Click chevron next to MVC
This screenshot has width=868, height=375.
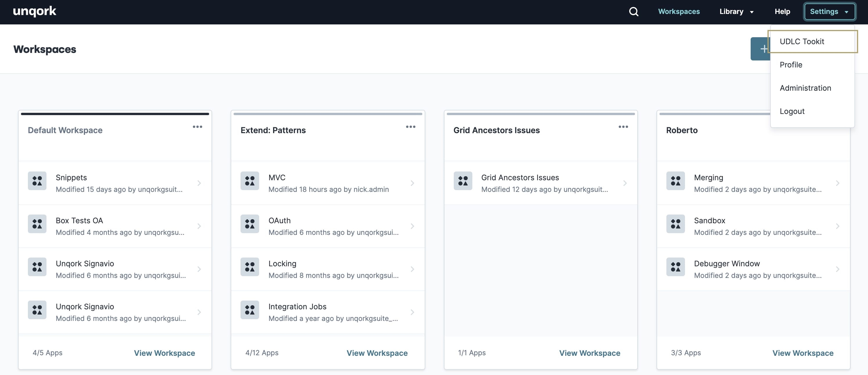(x=412, y=183)
